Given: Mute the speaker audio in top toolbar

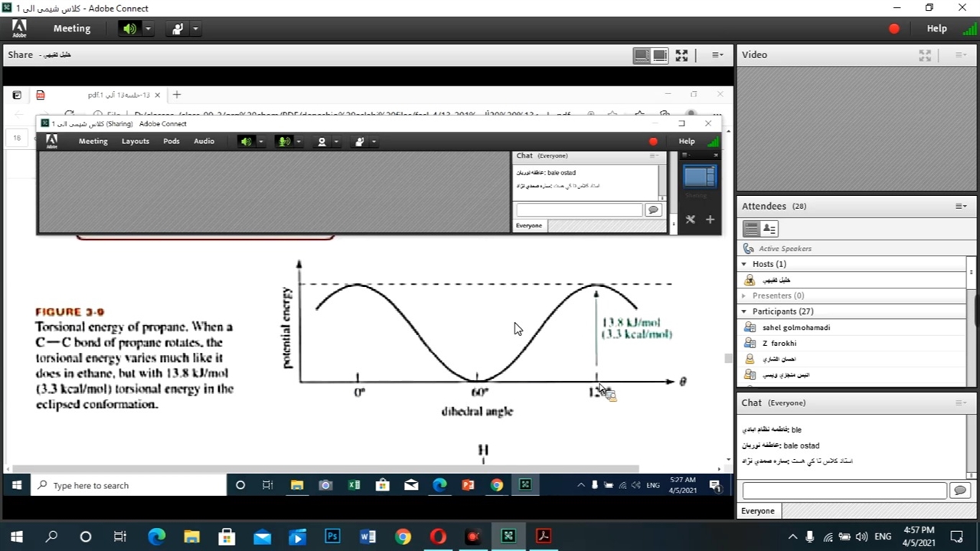Looking at the screenshot, I should (129, 28).
